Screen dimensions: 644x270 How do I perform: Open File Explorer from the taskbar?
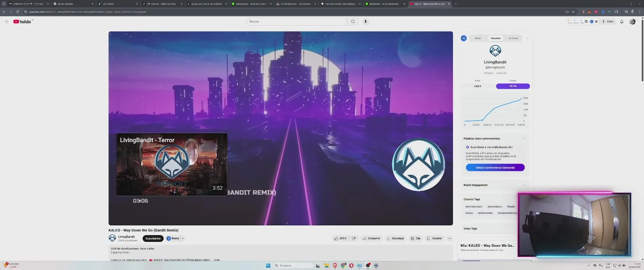pos(327,265)
